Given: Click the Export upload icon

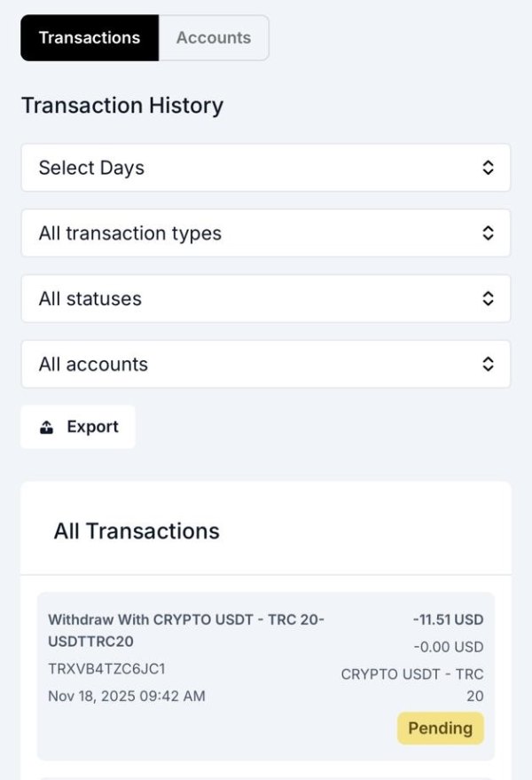Looking at the screenshot, I should click(x=47, y=428).
